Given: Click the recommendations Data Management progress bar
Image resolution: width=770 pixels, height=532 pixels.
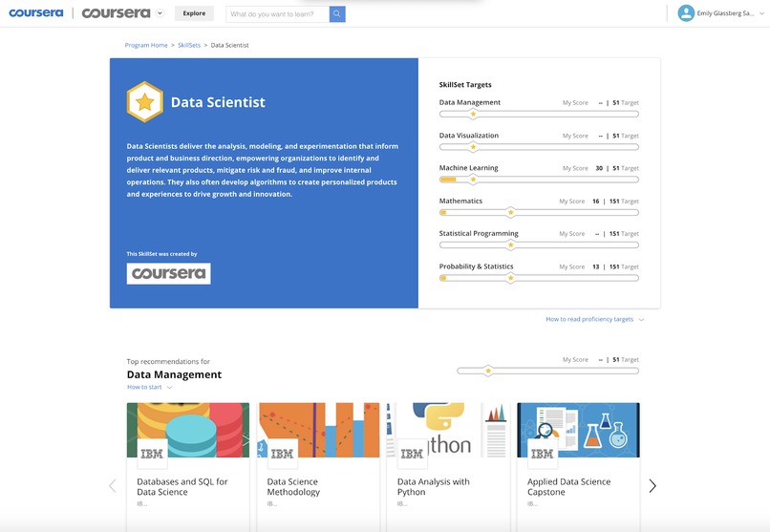Looking at the screenshot, I should point(547,371).
